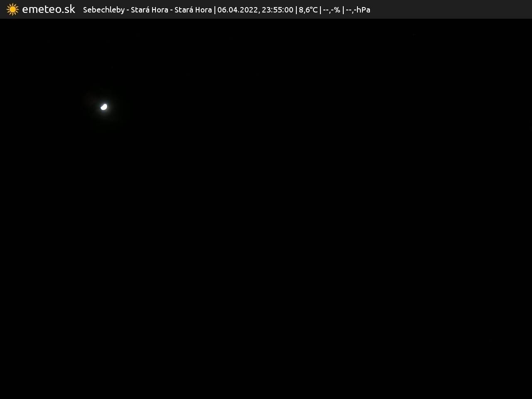Viewport: 532px width, 399px height.
Task: Click the separator between temperature and humidity
Action: 320,10
